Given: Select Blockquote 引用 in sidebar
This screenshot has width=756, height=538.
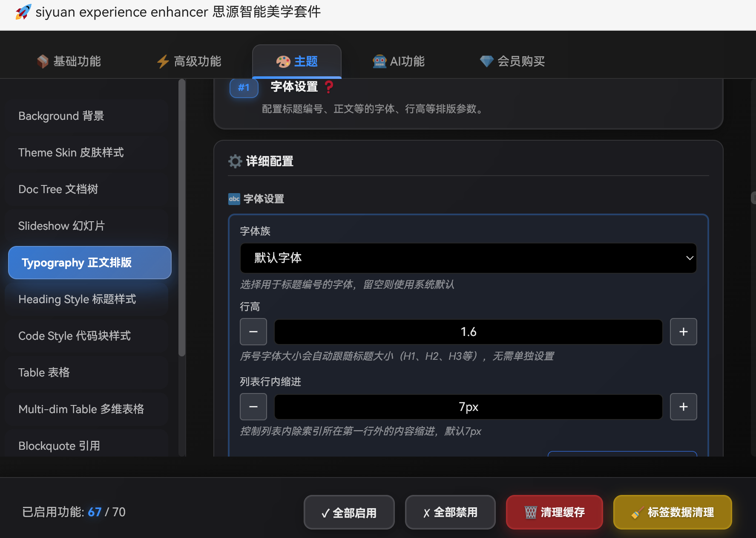Looking at the screenshot, I should 87,443.
